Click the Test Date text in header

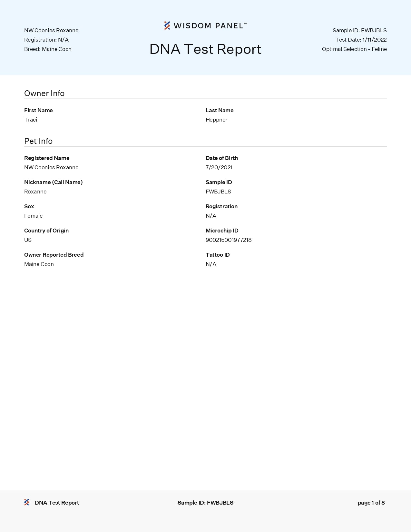[361, 40]
